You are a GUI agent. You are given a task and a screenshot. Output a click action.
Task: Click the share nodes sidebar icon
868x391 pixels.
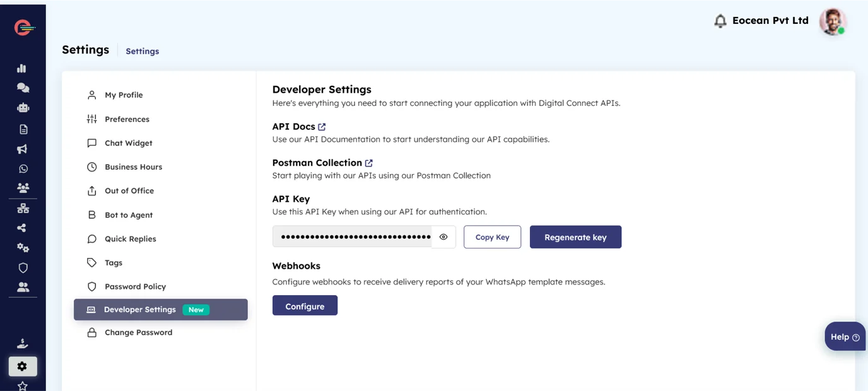pos(22,228)
